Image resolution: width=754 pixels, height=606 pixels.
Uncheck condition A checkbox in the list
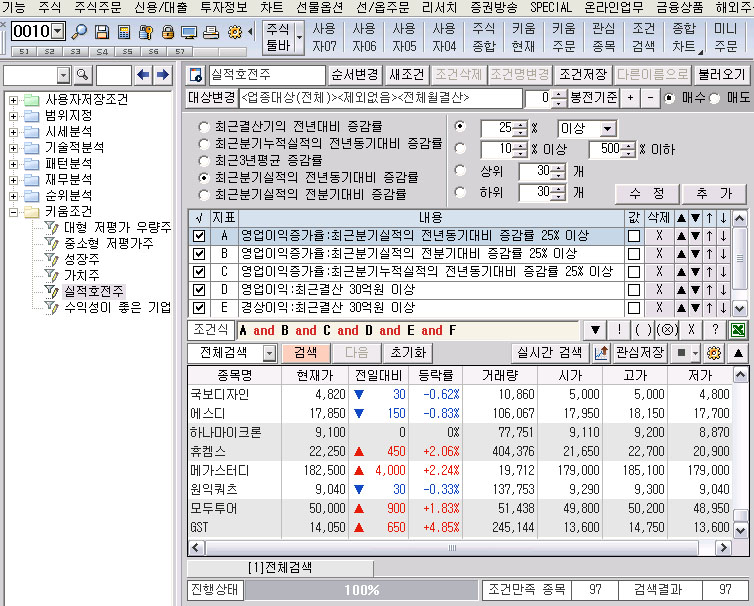pos(199,236)
